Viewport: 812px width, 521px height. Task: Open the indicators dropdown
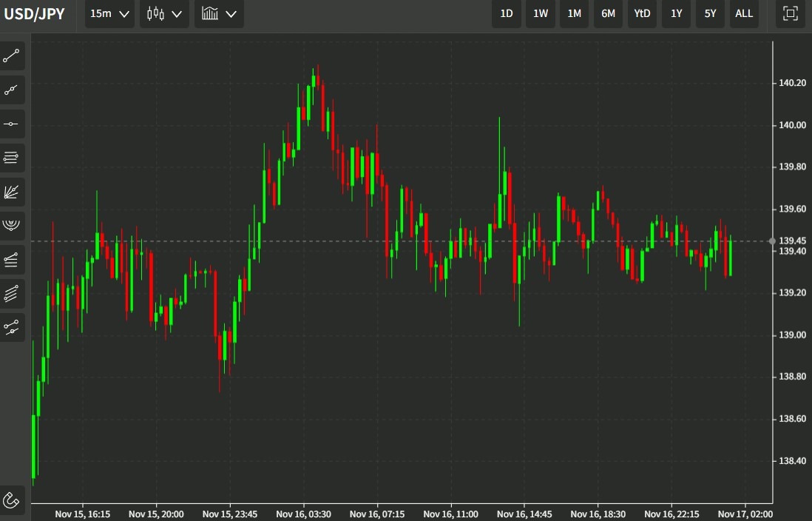coord(220,13)
